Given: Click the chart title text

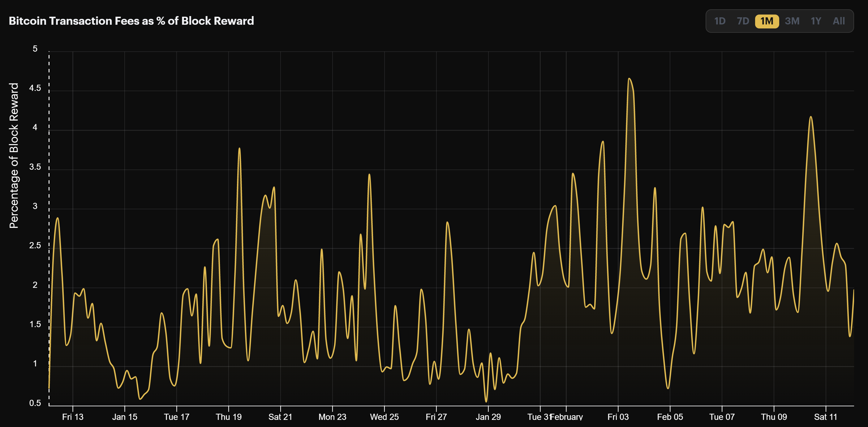Looking at the screenshot, I should tap(131, 21).
